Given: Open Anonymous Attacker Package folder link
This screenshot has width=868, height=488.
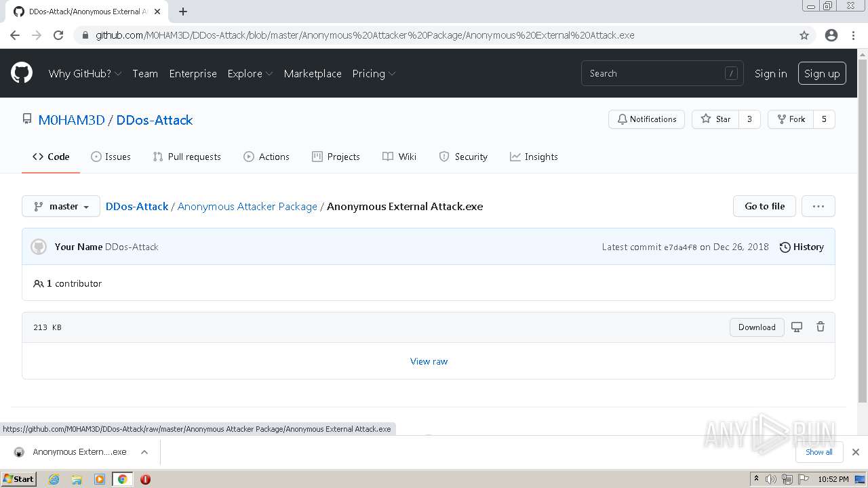Looking at the screenshot, I should click(248, 206).
